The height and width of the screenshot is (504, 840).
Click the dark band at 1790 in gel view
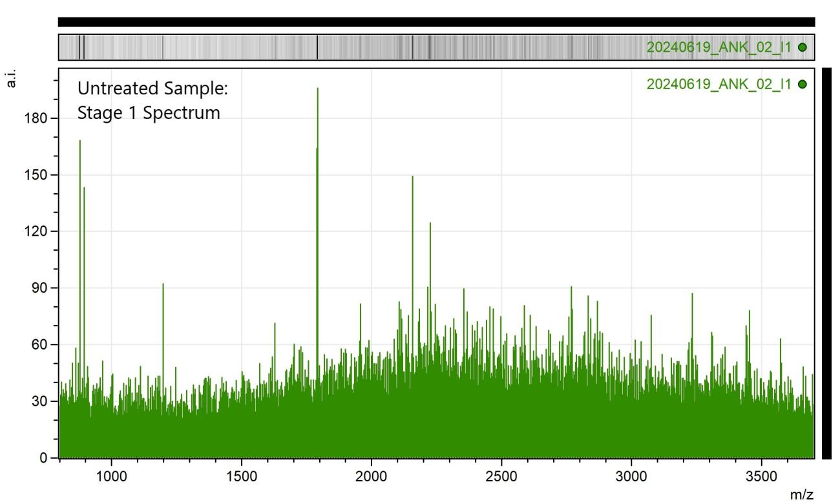point(317,47)
